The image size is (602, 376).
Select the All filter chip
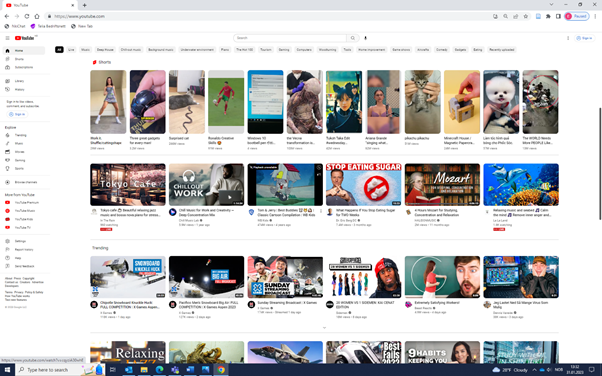(59, 50)
